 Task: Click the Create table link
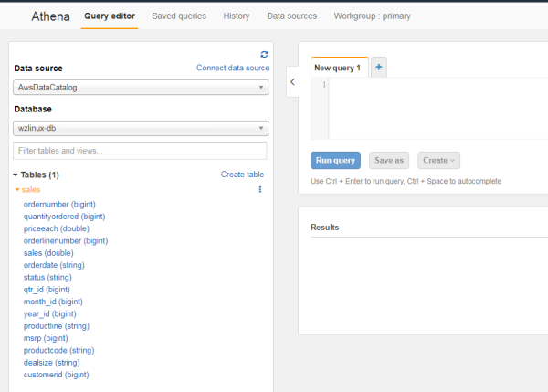click(242, 175)
